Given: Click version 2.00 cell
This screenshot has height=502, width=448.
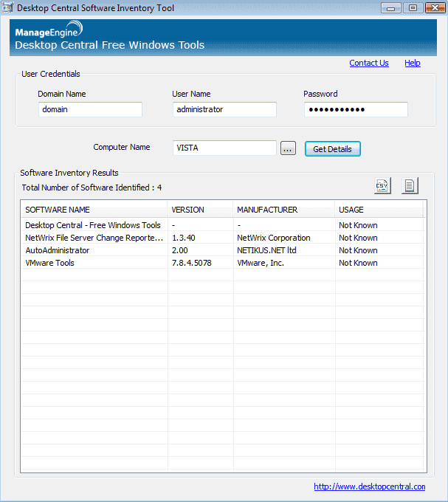Looking at the screenshot, I should (x=200, y=250).
